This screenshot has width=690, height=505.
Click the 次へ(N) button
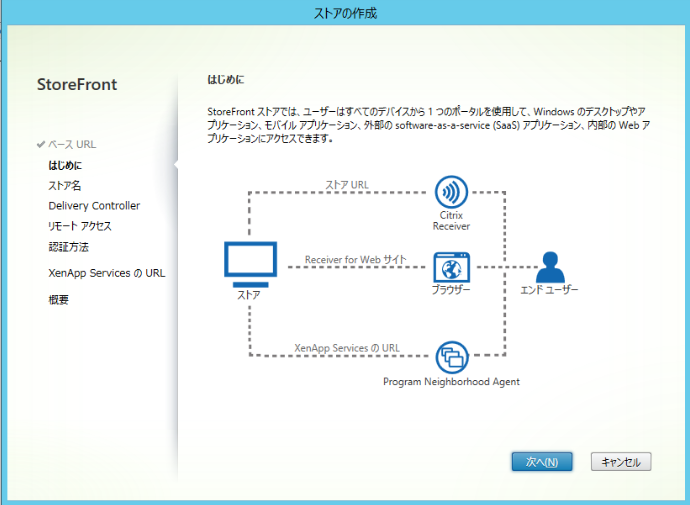click(542, 462)
